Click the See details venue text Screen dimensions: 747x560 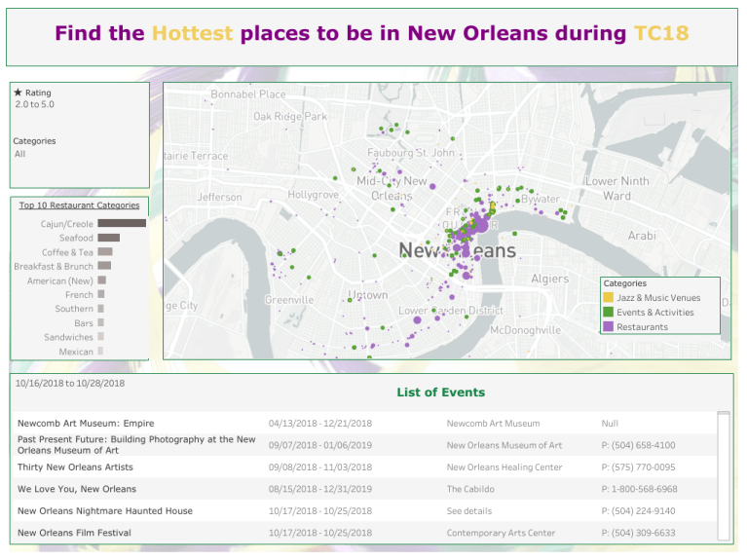[x=469, y=511]
